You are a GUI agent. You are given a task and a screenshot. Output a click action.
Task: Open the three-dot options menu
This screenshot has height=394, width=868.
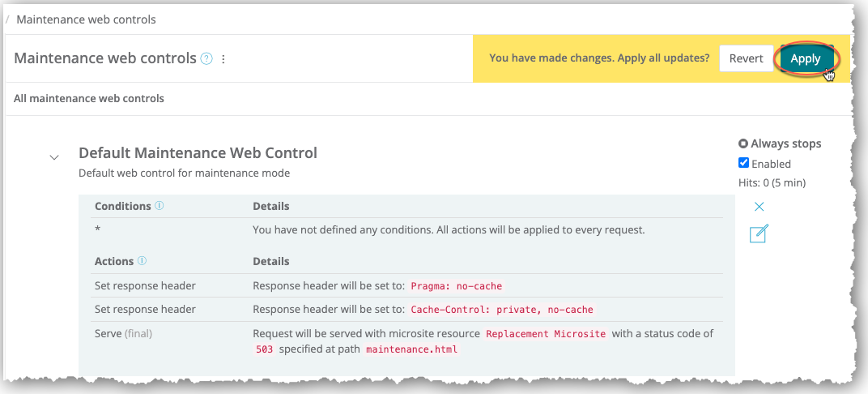[x=223, y=59]
